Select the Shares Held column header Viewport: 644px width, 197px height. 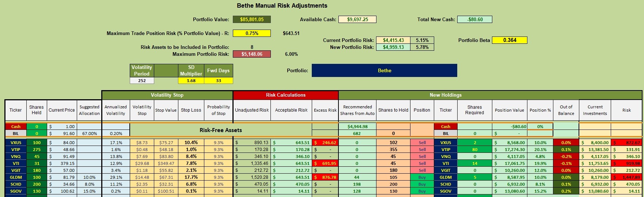point(37,110)
